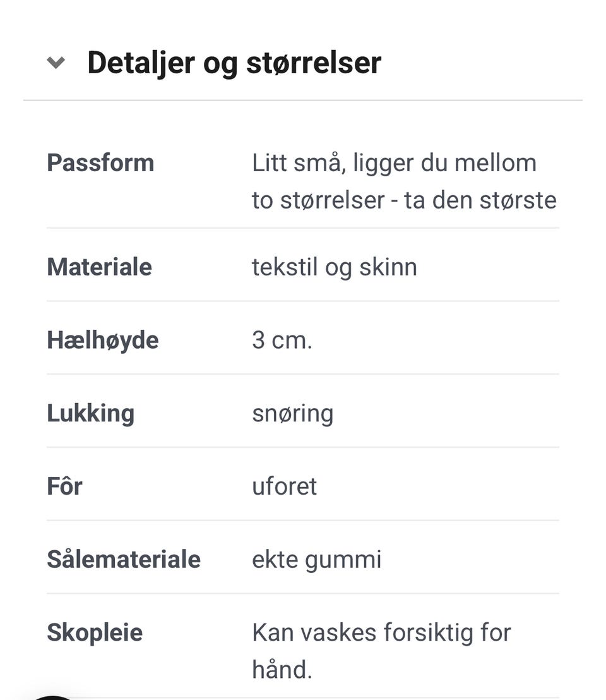Select the Materiale label
Viewport: 606px width, 700px height.
click(100, 267)
